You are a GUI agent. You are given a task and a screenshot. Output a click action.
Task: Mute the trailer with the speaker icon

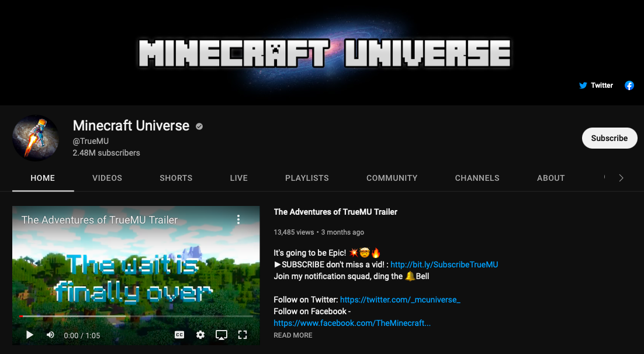point(50,335)
